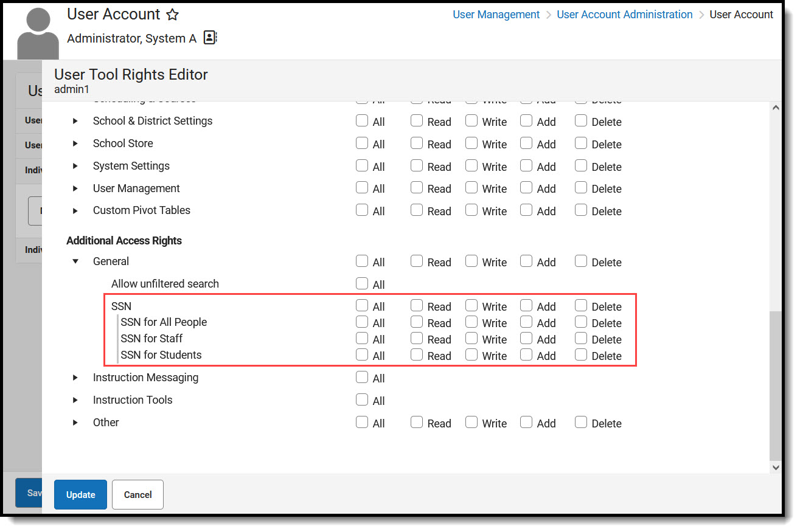This screenshot has height=532, width=800.
Task: Expand School & District Settings row
Action: click(75, 121)
